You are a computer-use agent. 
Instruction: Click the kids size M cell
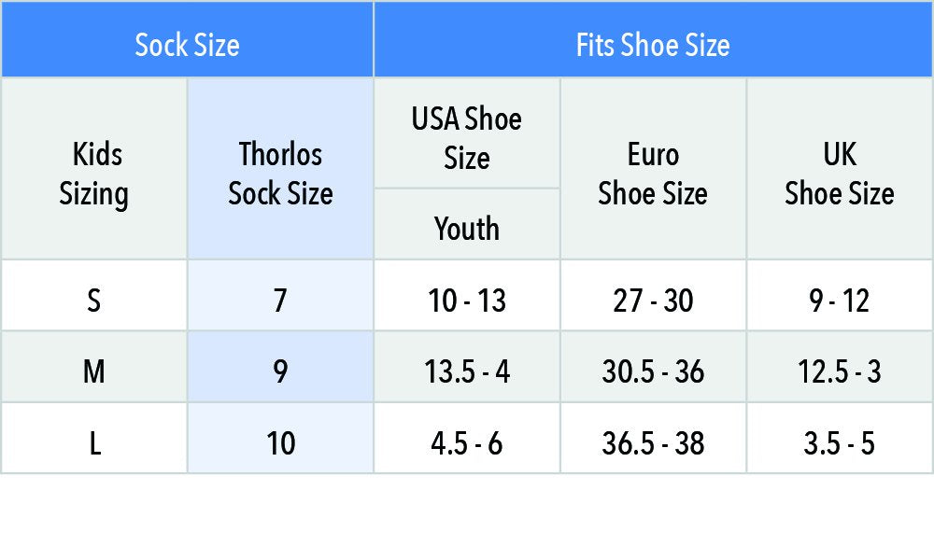point(93,371)
